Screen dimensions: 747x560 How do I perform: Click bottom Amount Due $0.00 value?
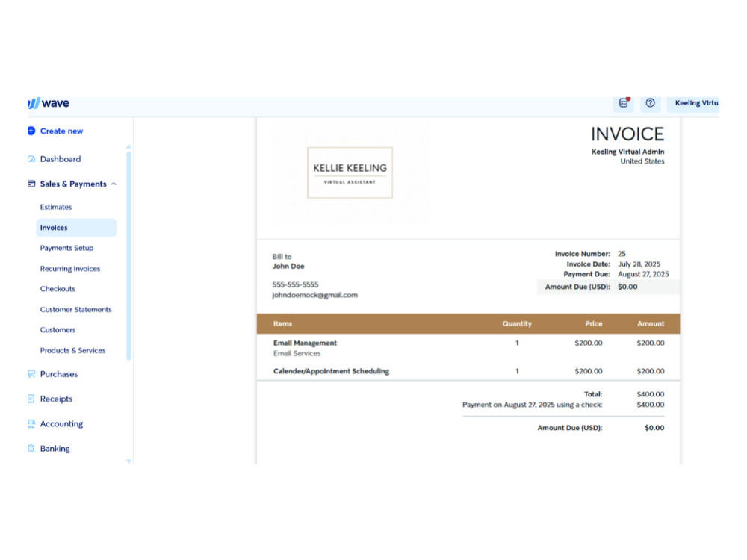coord(654,428)
